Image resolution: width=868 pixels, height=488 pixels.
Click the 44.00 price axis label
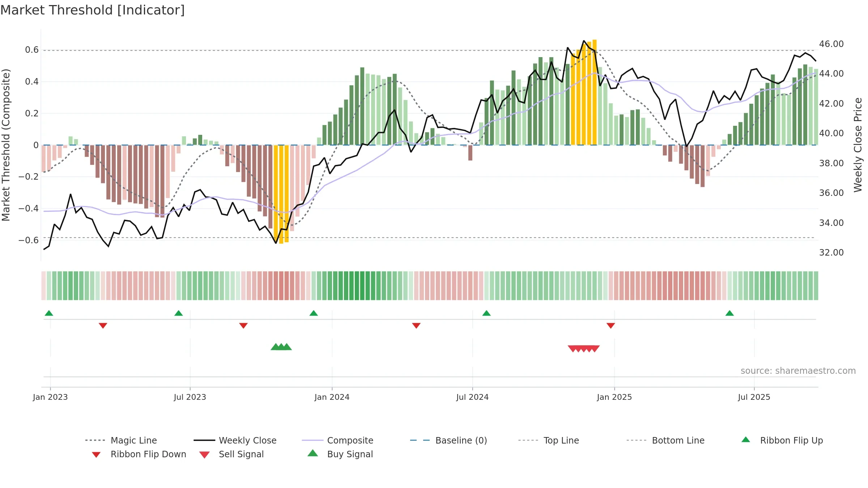tap(831, 74)
